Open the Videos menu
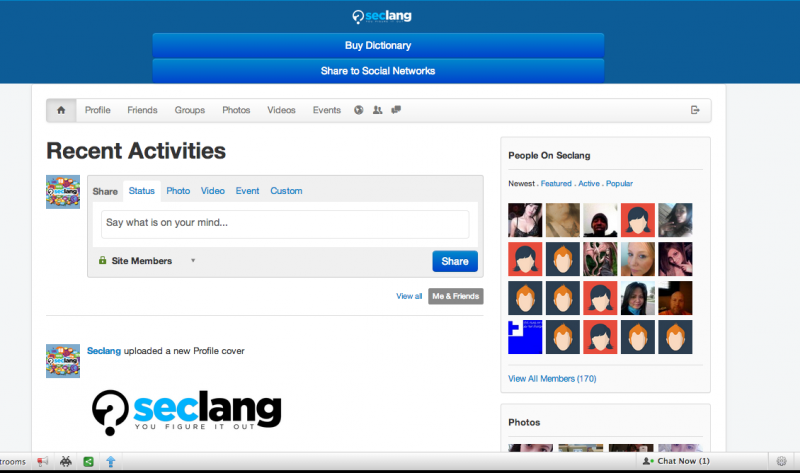The height and width of the screenshot is (473, 800). click(x=282, y=110)
